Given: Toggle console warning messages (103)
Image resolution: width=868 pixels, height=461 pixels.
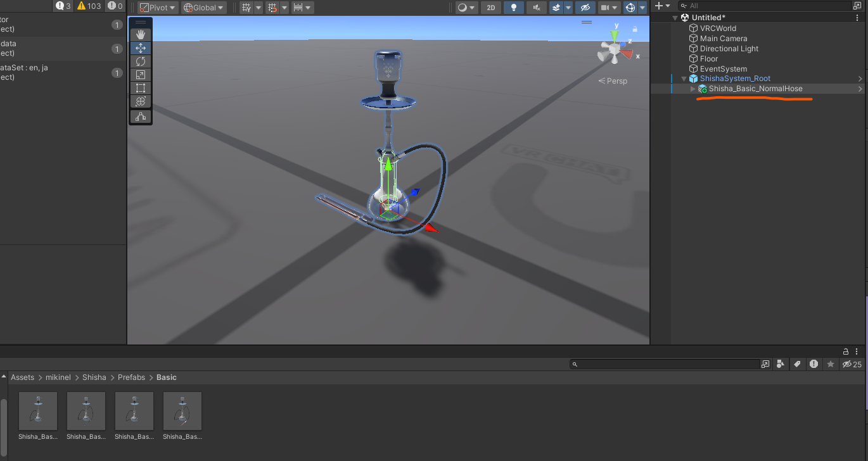Looking at the screenshot, I should 89,6.
